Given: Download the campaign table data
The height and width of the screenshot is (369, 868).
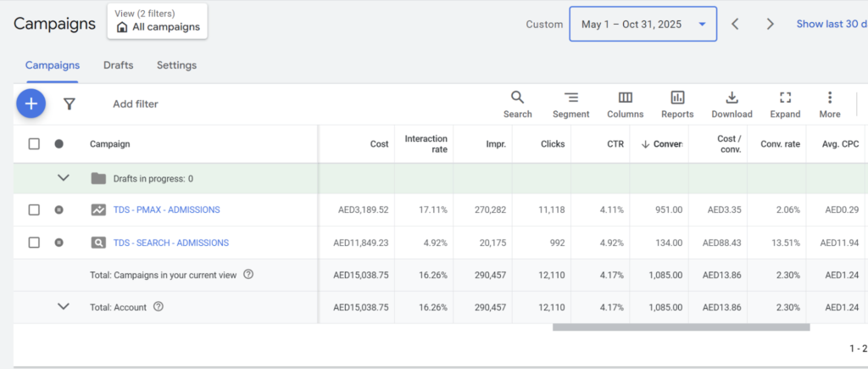Looking at the screenshot, I should point(732,104).
